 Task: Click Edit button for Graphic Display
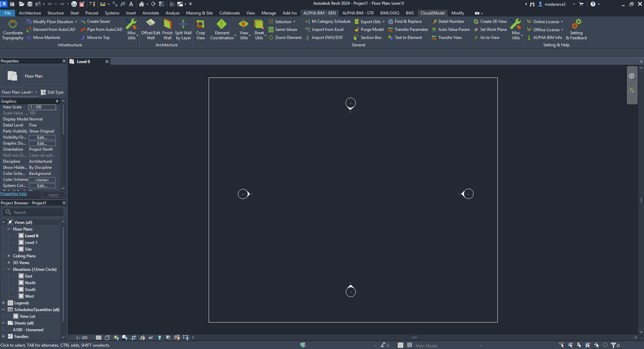point(42,143)
